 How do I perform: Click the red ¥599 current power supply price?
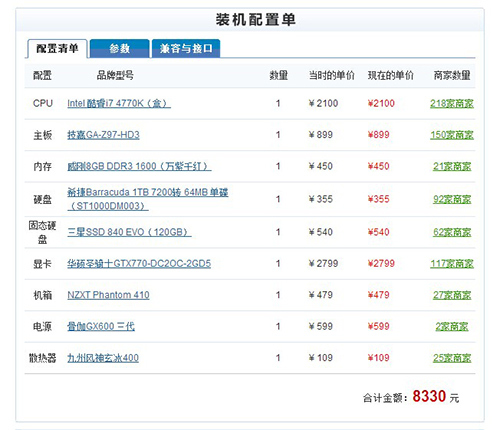[378, 326]
